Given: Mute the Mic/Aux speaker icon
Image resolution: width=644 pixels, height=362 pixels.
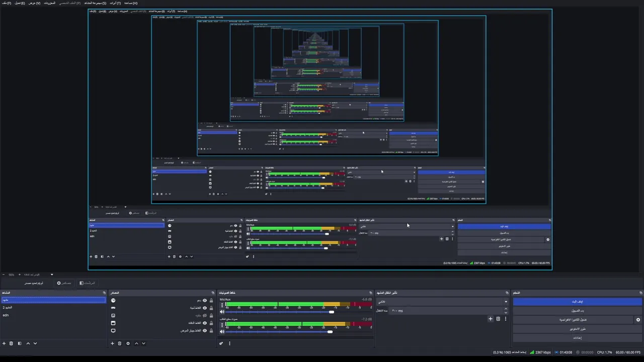Looking at the screenshot, I should coord(222,312).
